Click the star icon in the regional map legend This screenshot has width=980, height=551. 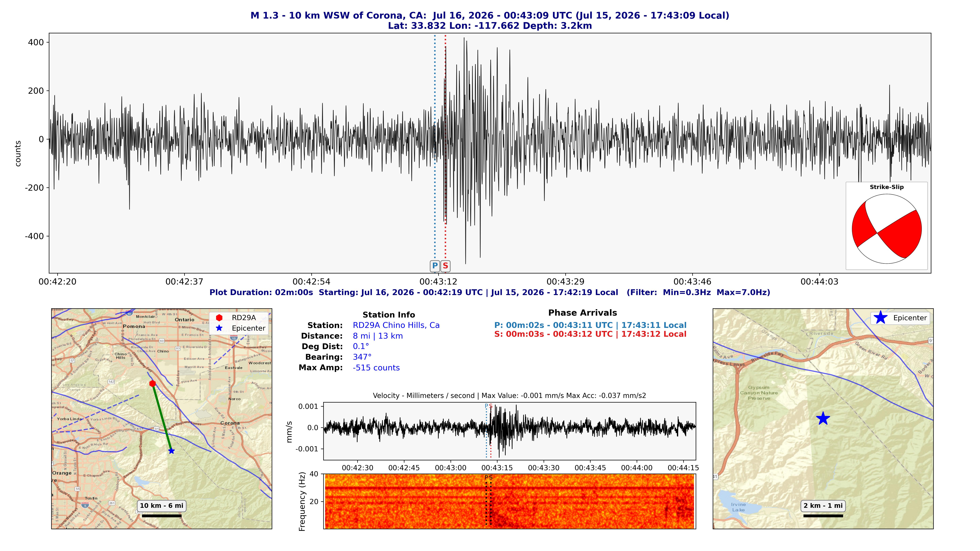point(219,328)
